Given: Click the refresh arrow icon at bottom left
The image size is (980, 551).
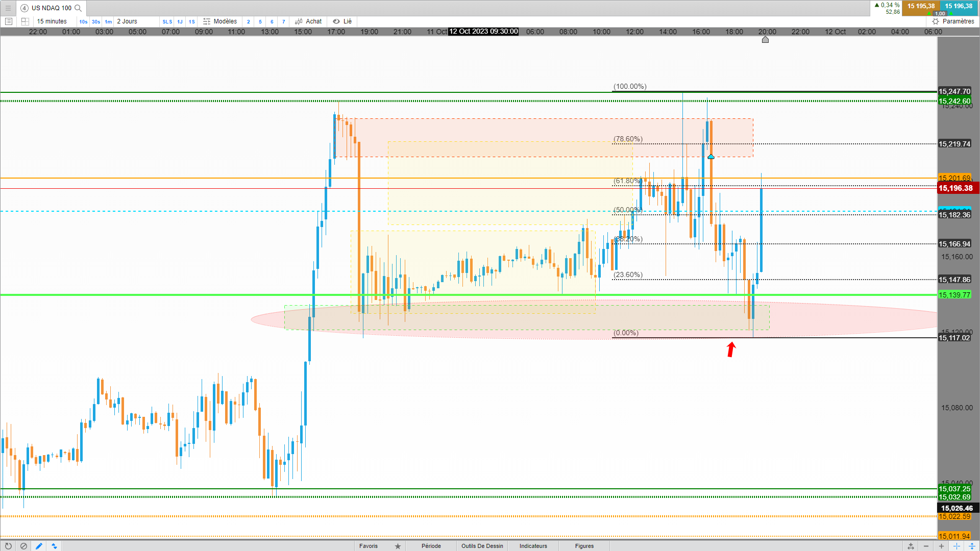Looking at the screenshot, I should pyautogui.click(x=8, y=546).
